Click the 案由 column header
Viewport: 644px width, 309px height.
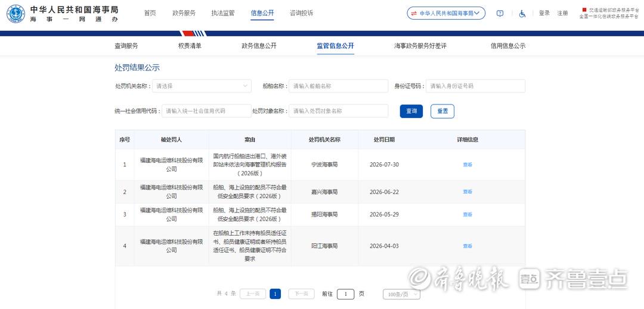click(250, 140)
